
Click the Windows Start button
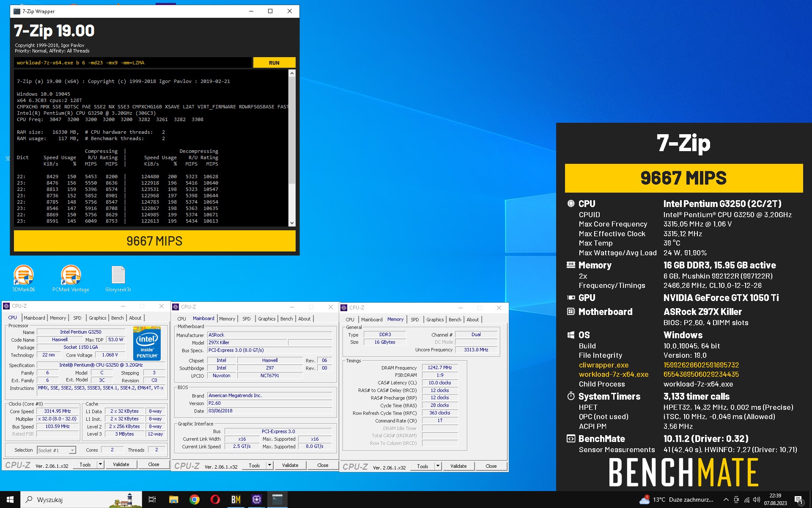[x=10, y=500]
